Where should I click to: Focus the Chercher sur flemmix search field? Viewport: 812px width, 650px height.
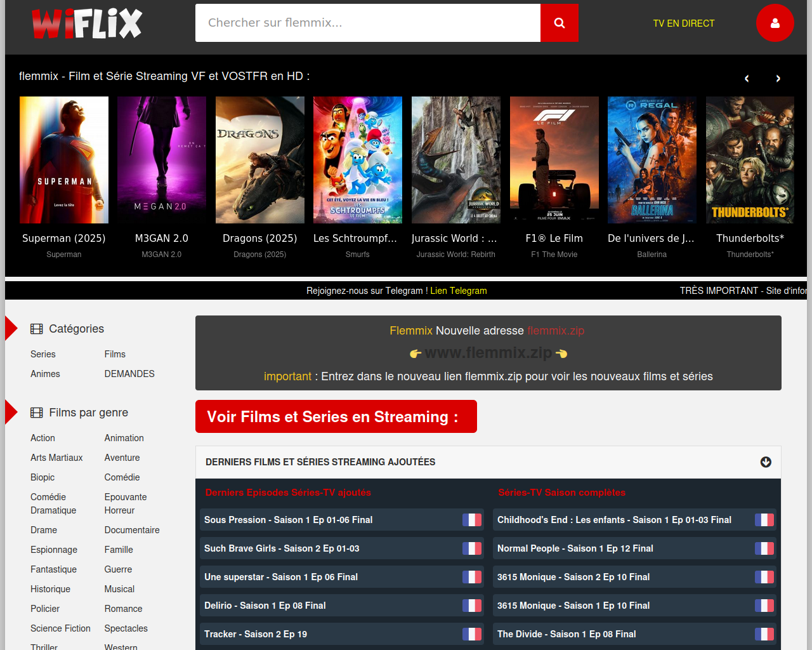click(x=368, y=23)
